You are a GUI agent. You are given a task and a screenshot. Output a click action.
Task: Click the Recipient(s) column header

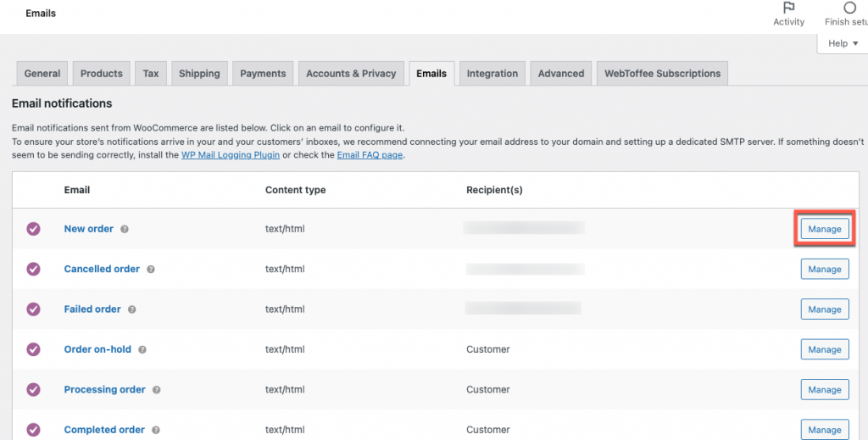tap(494, 190)
